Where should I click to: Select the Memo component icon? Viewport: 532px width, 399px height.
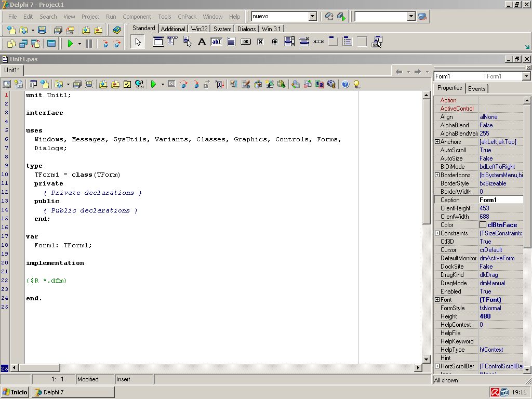click(x=231, y=42)
